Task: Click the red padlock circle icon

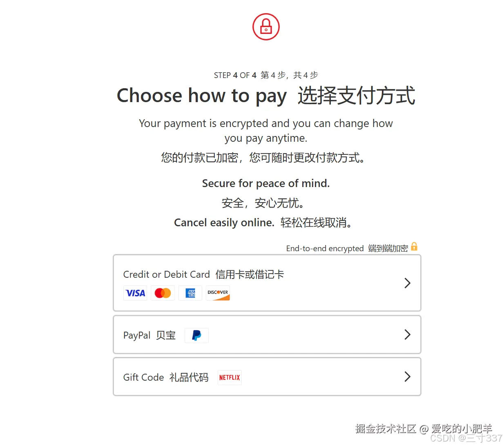Action: point(266,27)
